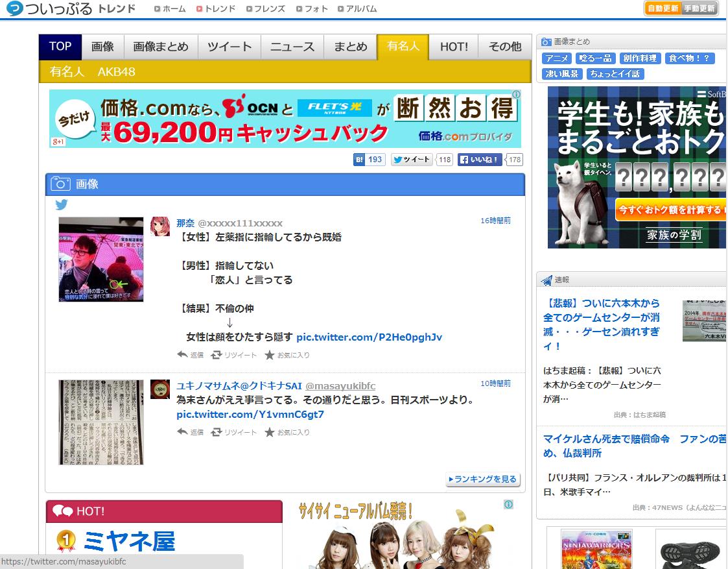Open the ミヤネ屋 trending link
The height and width of the screenshot is (569, 728).
click(130, 541)
